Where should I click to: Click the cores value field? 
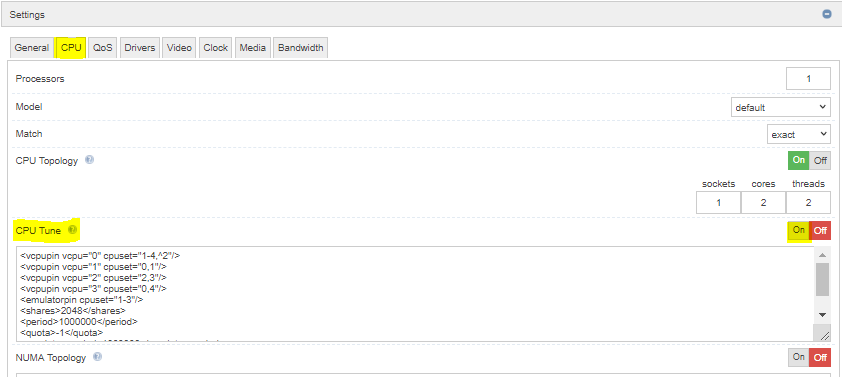coord(763,202)
